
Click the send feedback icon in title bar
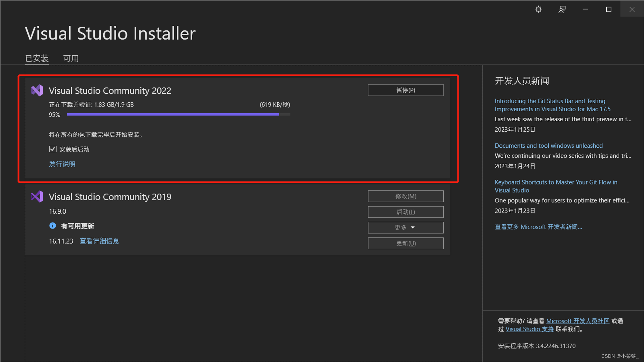tap(562, 9)
